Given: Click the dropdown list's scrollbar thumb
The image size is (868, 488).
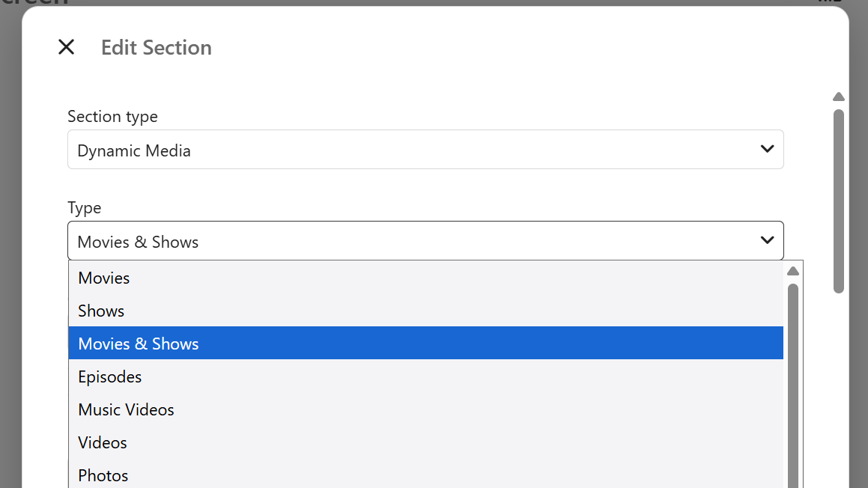Looking at the screenshot, I should tap(792, 385).
